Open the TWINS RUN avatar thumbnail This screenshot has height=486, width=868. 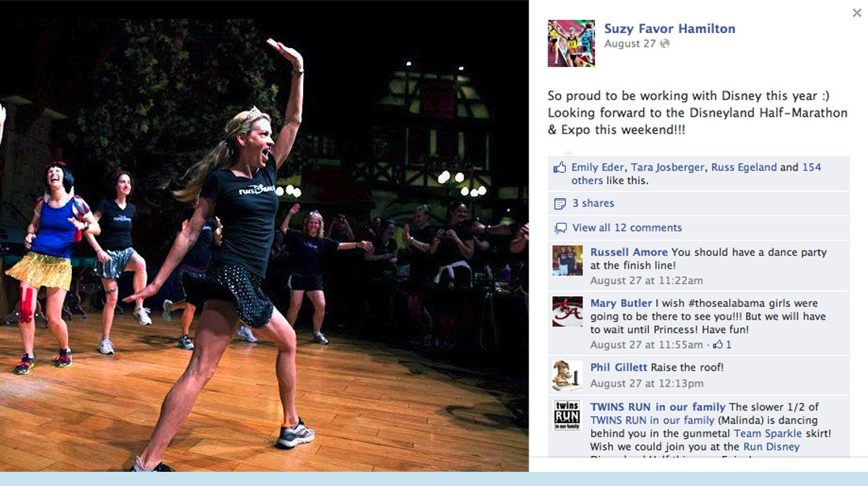click(x=567, y=416)
